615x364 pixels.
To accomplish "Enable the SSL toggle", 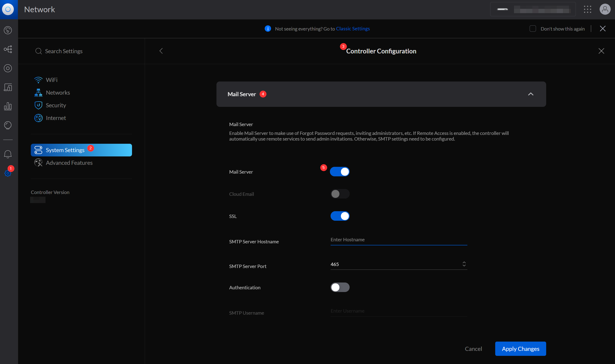I will pyautogui.click(x=340, y=215).
